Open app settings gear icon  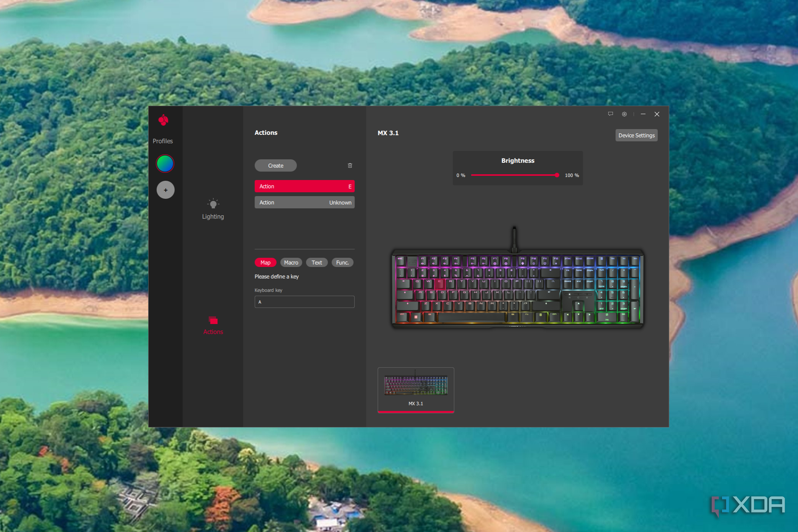tap(624, 114)
